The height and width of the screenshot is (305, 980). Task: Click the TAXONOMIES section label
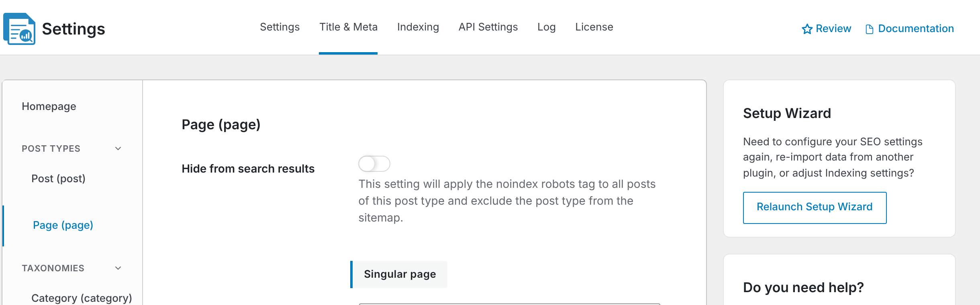53,268
